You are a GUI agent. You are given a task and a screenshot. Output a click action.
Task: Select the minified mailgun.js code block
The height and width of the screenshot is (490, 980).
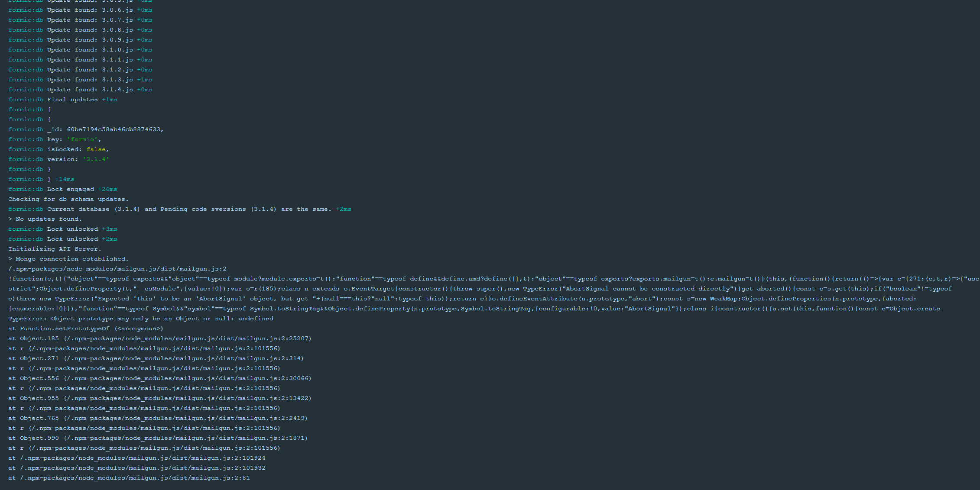pyautogui.click(x=477, y=293)
